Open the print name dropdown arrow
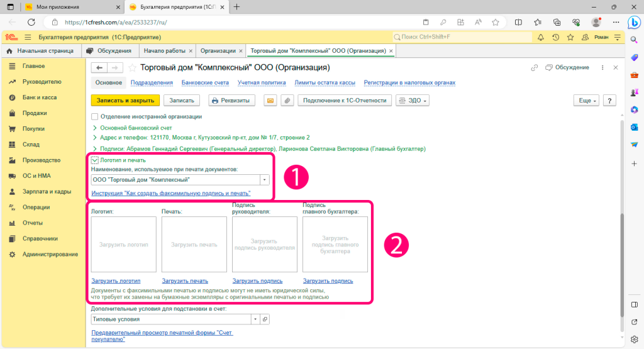This screenshot has width=644, height=349. pyautogui.click(x=265, y=180)
